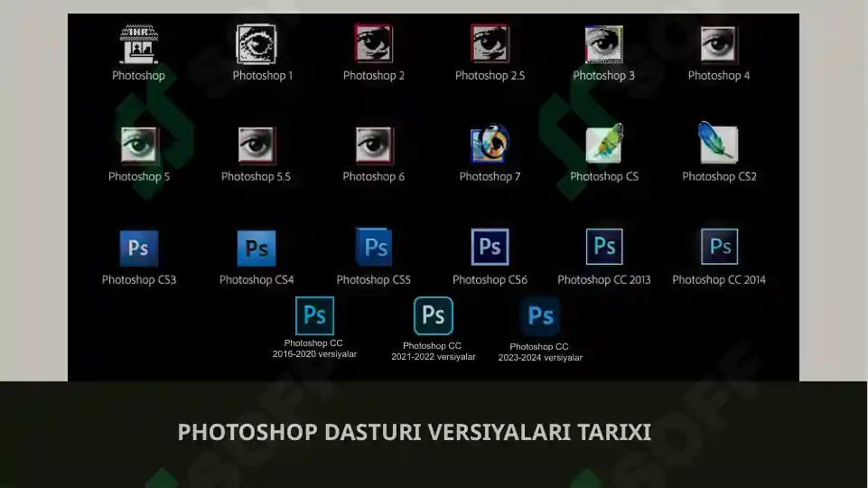Choose the Photoshop CS2 blue feather icon
Image resolution: width=868 pixels, height=488 pixels.
718,143
